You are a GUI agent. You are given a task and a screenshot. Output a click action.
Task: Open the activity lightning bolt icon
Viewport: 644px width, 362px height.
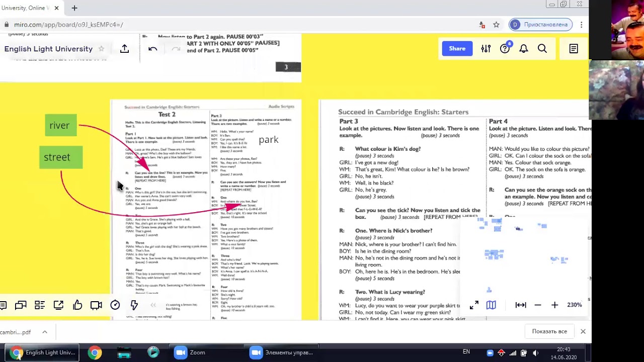(x=134, y=305)
